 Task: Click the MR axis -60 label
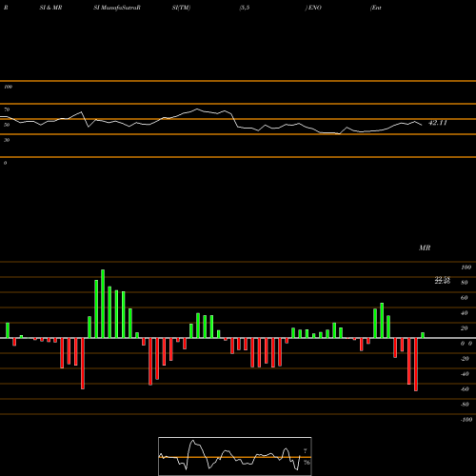click(x=465, y=389)
